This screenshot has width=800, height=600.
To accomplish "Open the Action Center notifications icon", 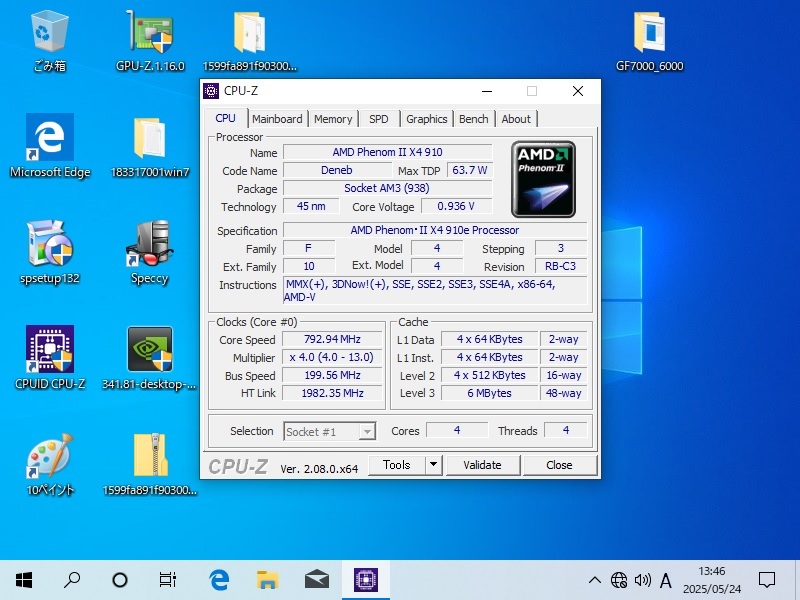I will 767,580.
